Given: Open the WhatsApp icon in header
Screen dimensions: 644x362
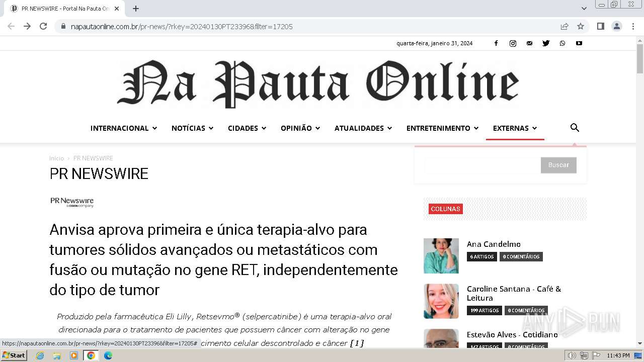Looking at the screenshot, I should [562, 43].
